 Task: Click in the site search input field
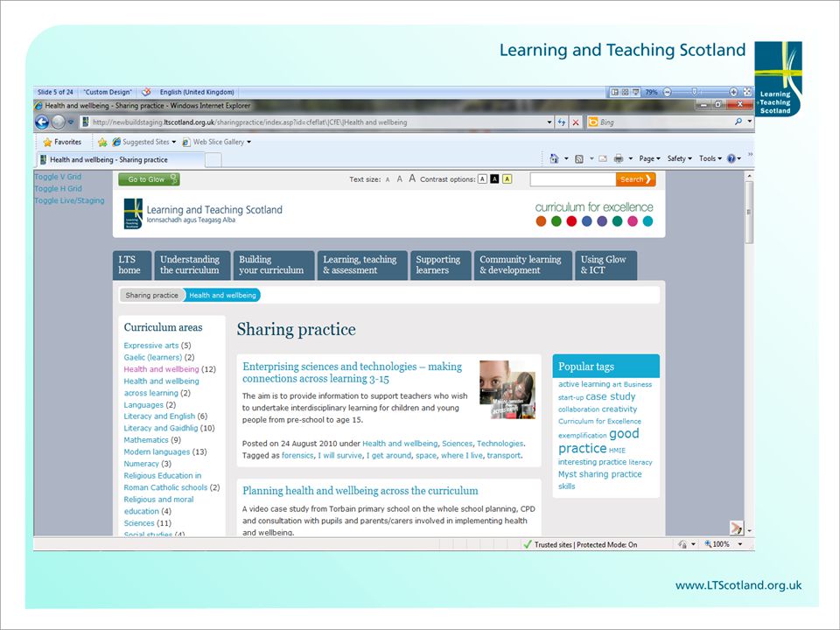pos(572,179)
